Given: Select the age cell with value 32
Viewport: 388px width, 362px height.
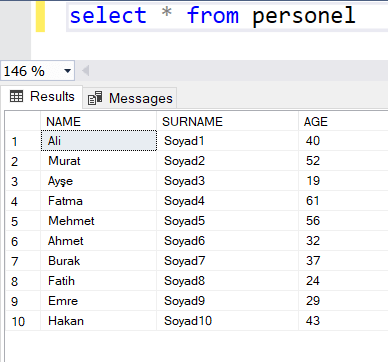Looking at the screenshot, I should click(343, 241).
